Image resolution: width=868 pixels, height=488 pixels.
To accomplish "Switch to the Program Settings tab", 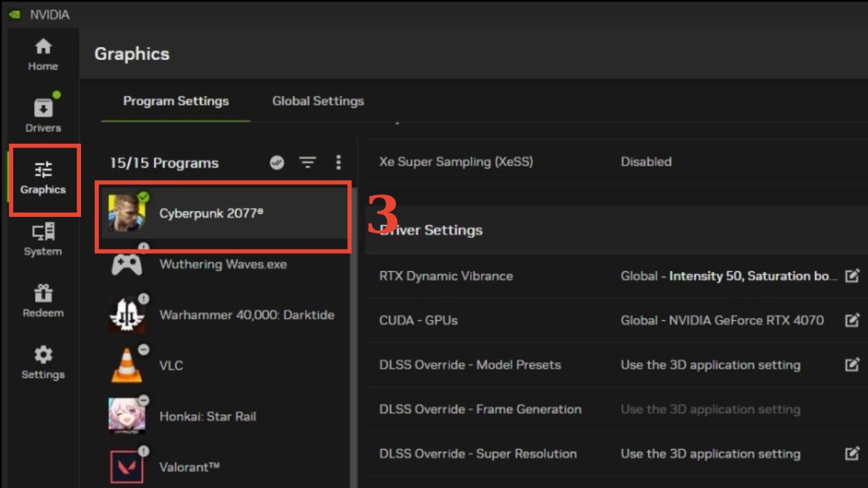I will [176, 101].
